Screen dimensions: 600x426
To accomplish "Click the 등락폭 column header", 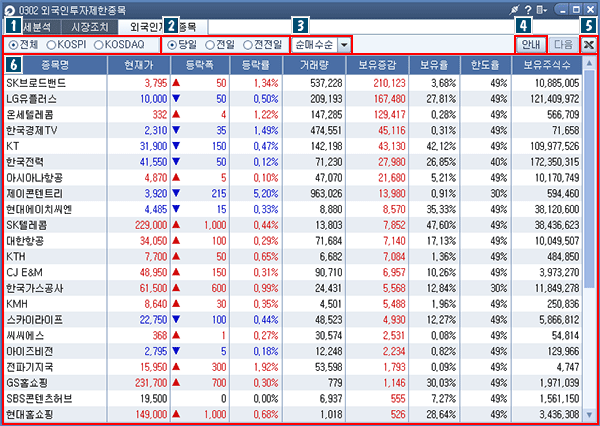I will pos(200,65).
